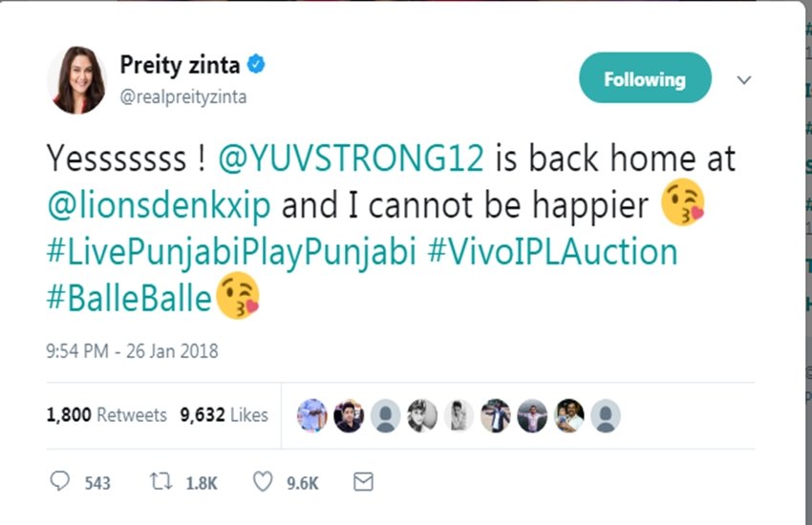
Task: View the 9,632 Likes list
Action: coord(224,415)
